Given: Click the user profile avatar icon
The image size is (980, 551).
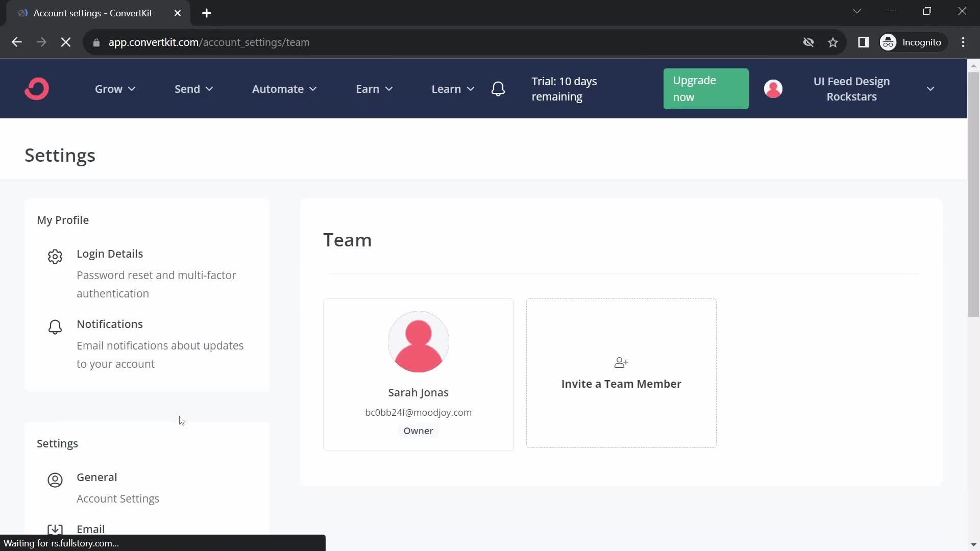Looking at the screenshot, I should tap(773, 88).
